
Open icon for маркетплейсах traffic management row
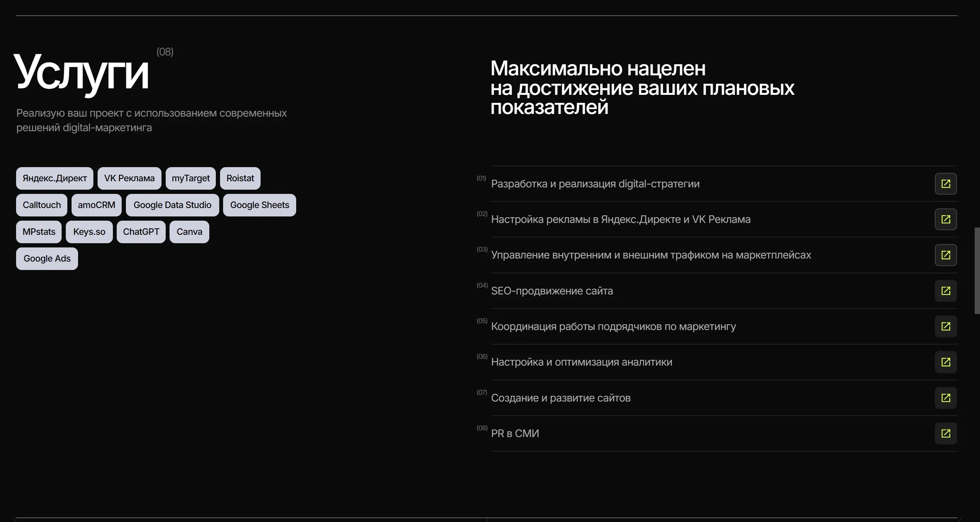point(946,255)
